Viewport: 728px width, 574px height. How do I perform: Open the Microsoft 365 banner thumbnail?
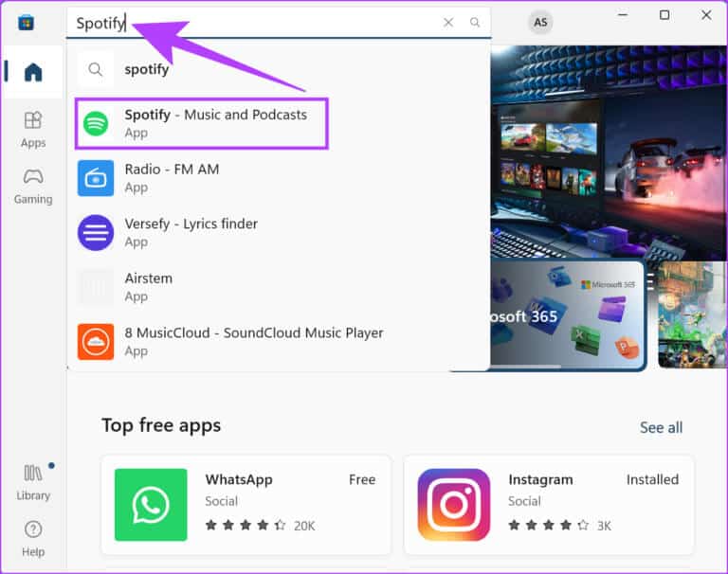(568, 315)
